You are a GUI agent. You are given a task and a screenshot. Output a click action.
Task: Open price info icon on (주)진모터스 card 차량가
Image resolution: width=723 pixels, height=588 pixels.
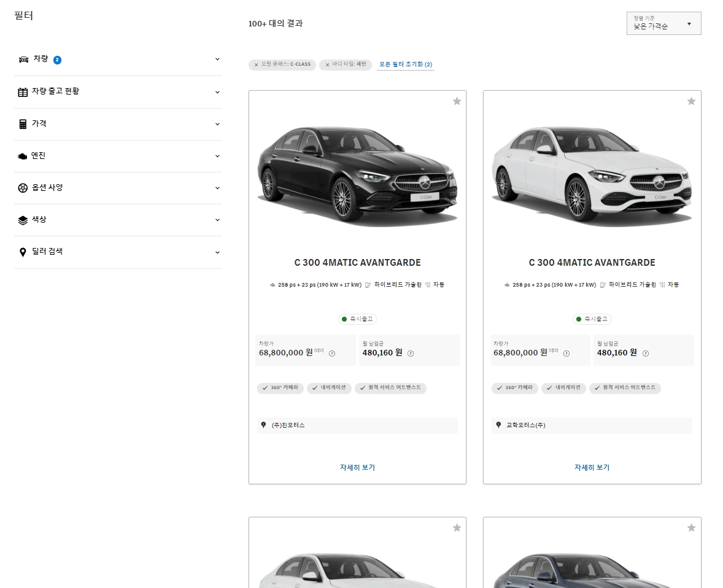pos(332,354)
